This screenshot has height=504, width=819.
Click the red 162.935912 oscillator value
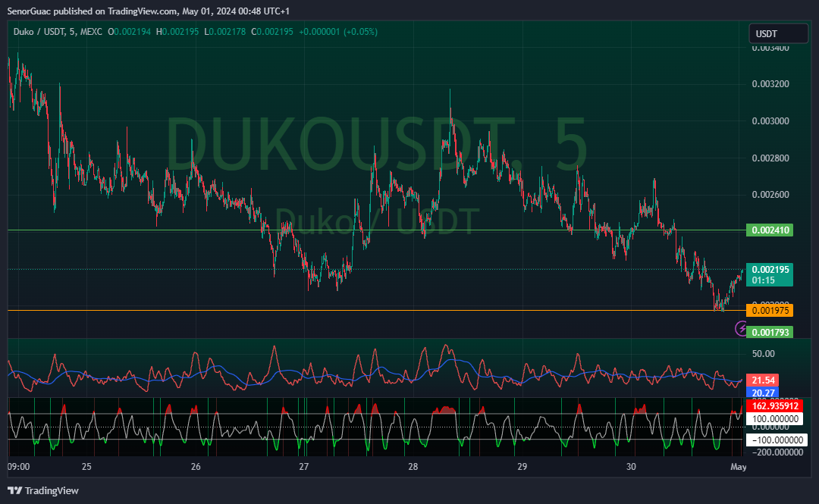click(774, 405)
